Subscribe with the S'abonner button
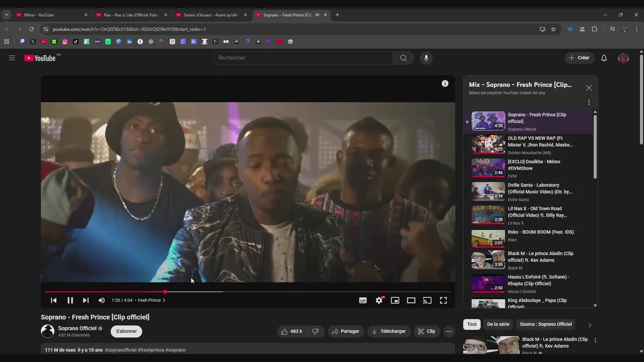Viewport: 644px width, 362px height. pos(126,331)
